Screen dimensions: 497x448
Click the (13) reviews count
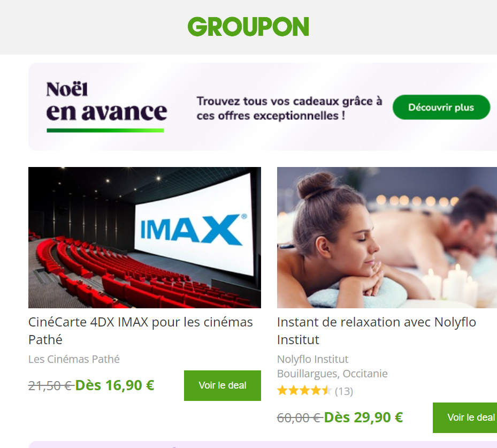click(344, 391)
